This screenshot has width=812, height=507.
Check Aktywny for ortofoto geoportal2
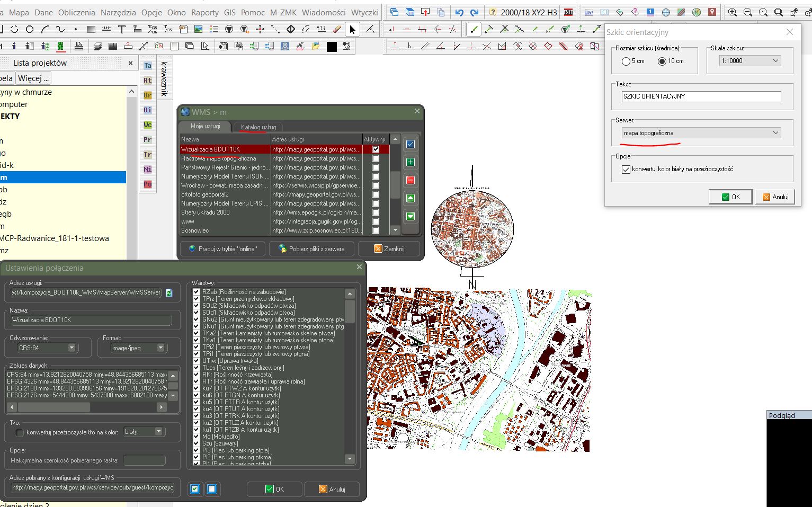376,194
